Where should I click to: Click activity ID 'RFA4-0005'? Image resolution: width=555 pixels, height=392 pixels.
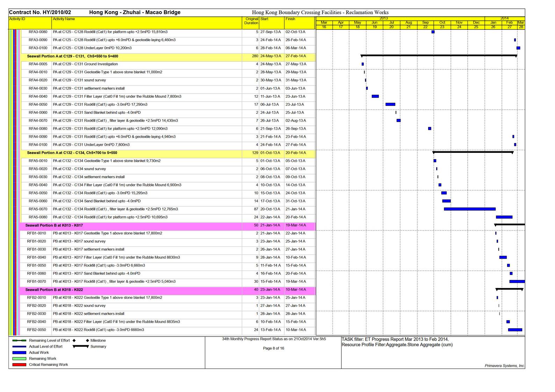point(38,64)
